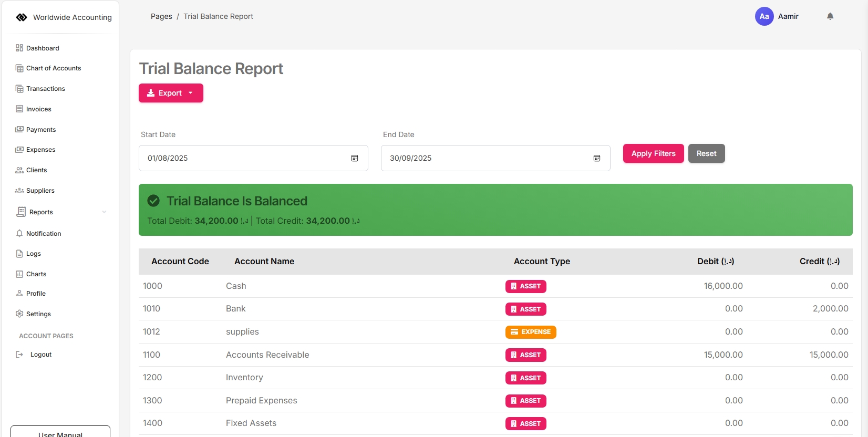
Task: Click the Charts icon in sidebar
Action: click(x=19, y=274)
